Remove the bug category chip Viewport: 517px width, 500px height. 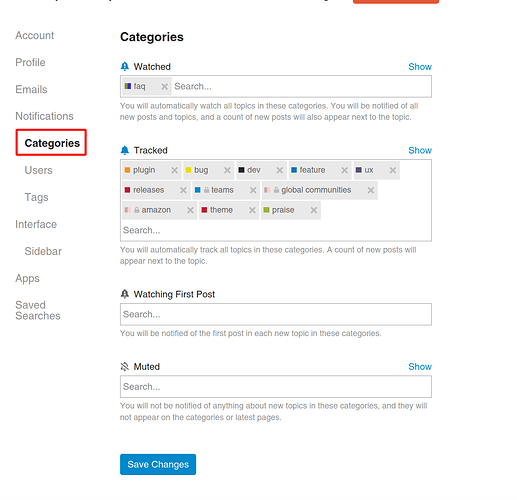pyautogui.click(x=227, y=170)
